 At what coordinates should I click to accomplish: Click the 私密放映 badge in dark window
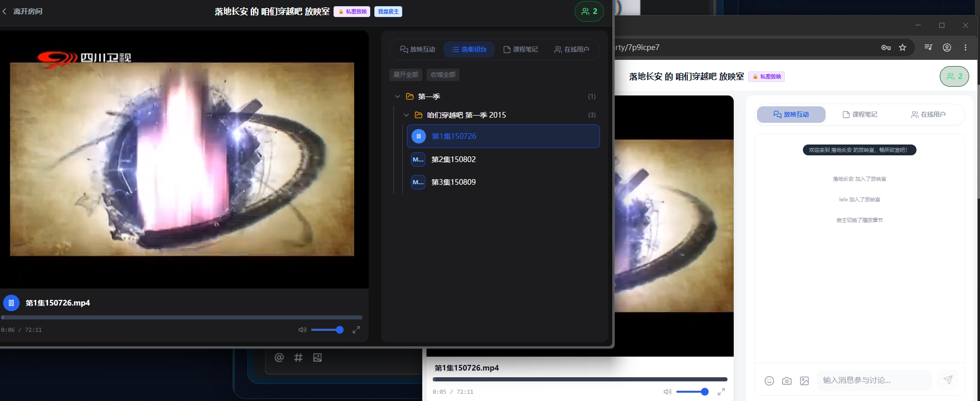click(x=352, y=11)
